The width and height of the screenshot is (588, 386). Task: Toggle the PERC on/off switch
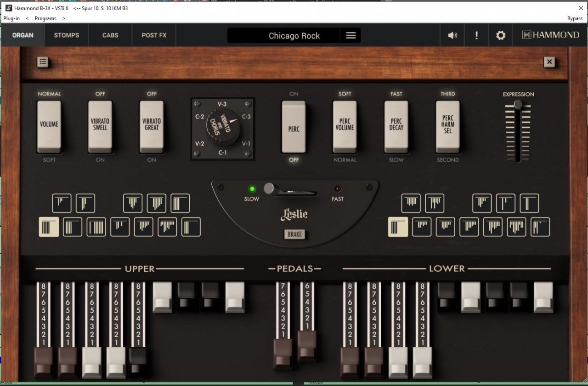[294, 127]
